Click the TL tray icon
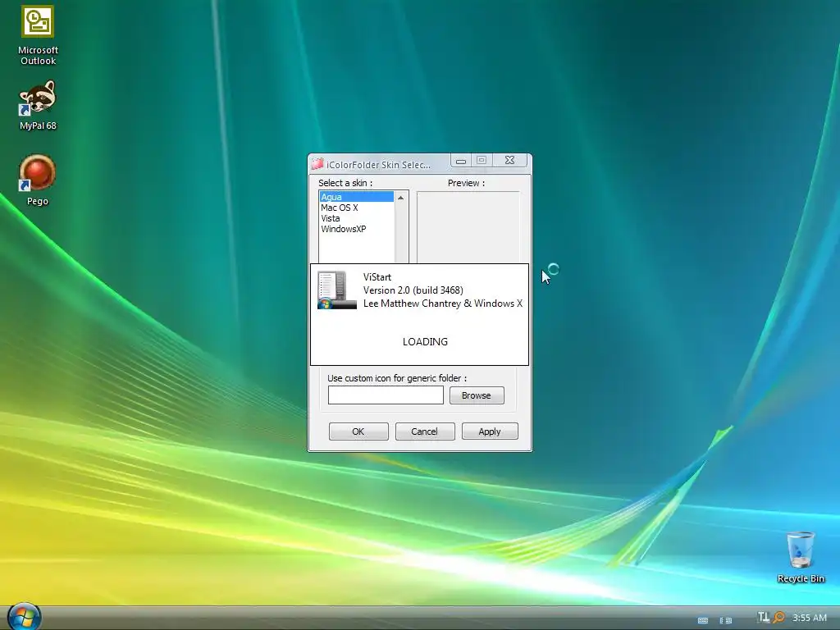The image size is (840, 630). tap(764, 617)
